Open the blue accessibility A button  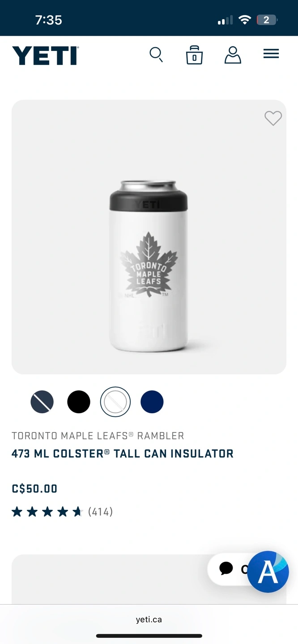point(268,572)
